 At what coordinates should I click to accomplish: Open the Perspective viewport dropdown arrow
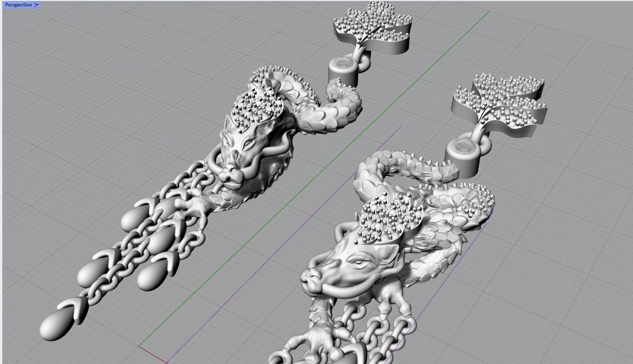tap(37, 5)
